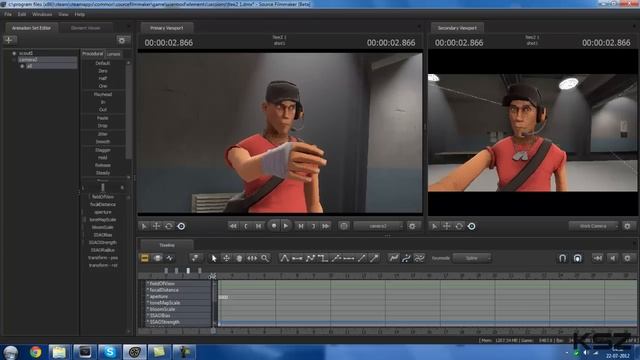The width and height of the screenshot is (640, 360).
Task: Open Primary Viewport gear settings
Action: pyautogui.click(x=412, y=226)
